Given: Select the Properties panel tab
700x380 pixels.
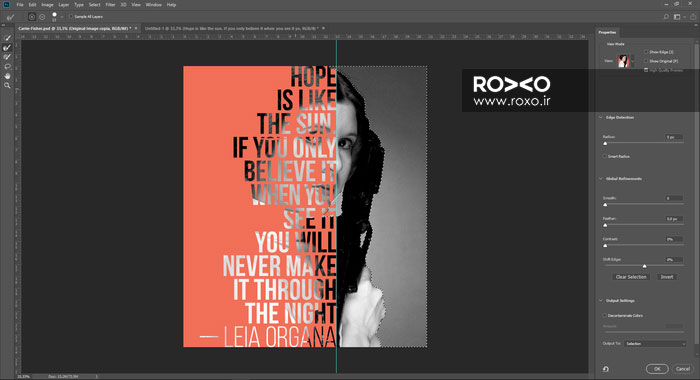Looking at the screenshot, I should tap(607, 32).
